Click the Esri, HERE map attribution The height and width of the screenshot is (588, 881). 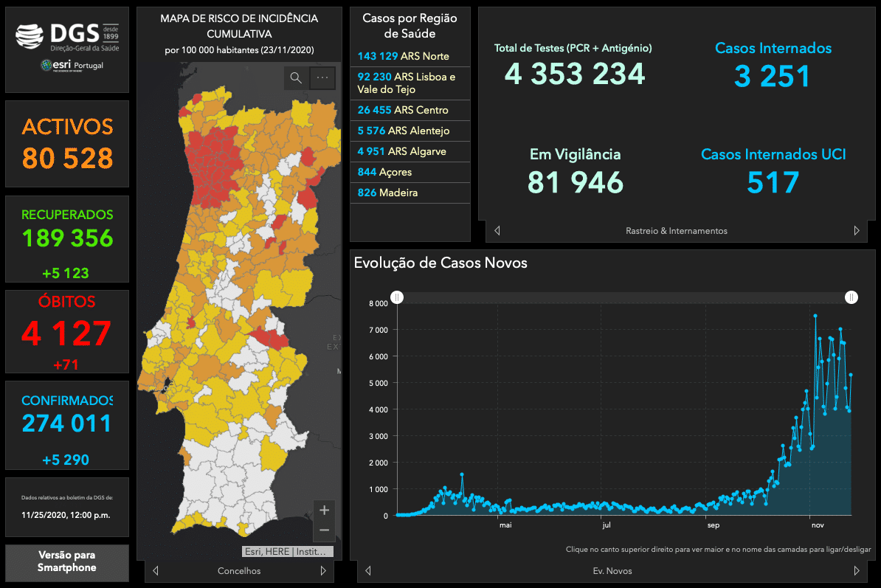pos(288,551)
